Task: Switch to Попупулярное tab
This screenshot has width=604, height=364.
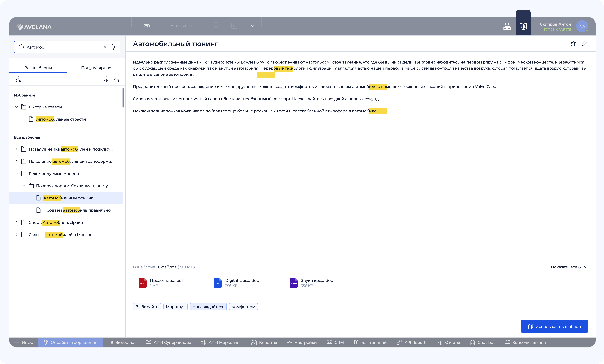Action: click(x=96, y=68)
